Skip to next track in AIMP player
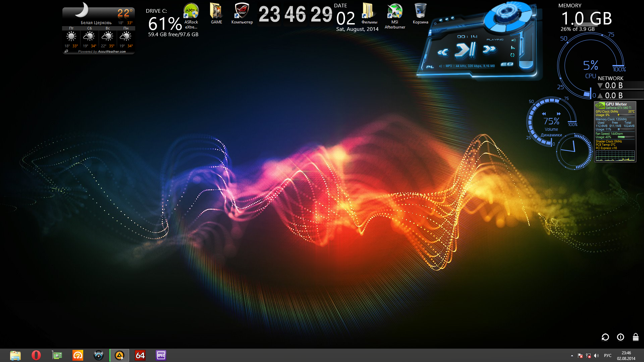Image resolution: width=644 pixels, height=362 pixels. [x=489, y=50]
